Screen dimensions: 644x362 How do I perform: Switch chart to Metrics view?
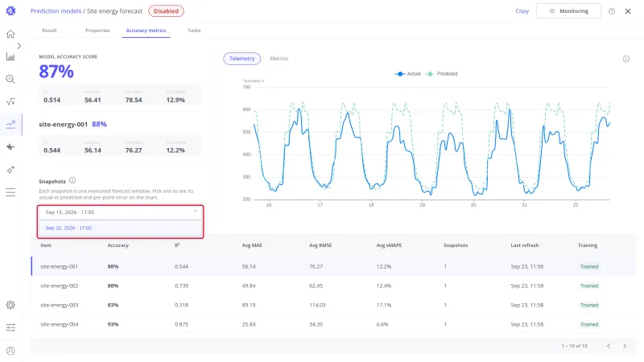point(279,59)
